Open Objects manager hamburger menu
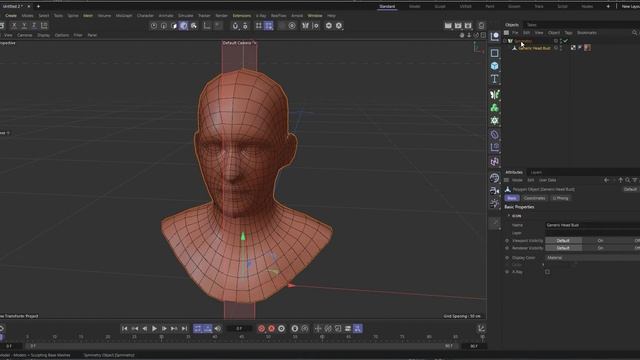Viewport: 640px width, 360px height. (507, 33)
